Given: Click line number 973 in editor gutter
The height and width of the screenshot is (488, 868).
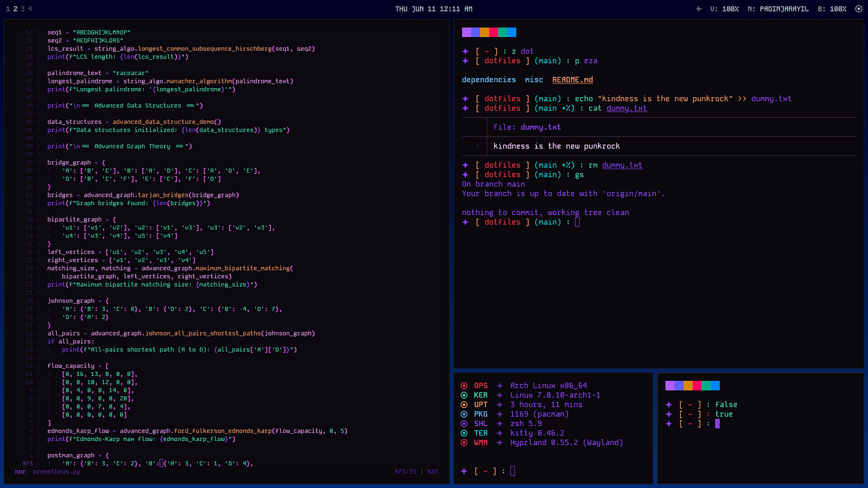Looking at the screenshot, I should point(27,463).
